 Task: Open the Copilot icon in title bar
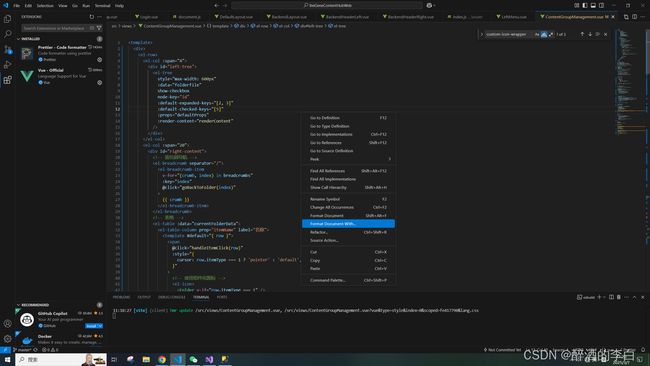429,5
